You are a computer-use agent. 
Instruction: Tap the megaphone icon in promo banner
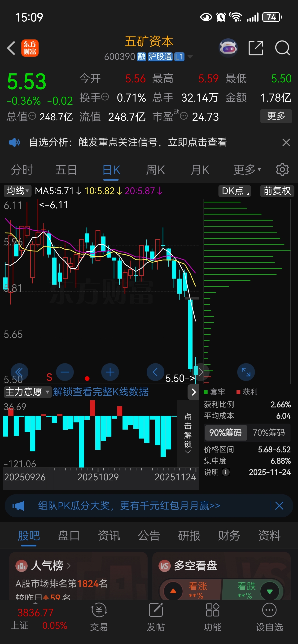tap(18, 506)
